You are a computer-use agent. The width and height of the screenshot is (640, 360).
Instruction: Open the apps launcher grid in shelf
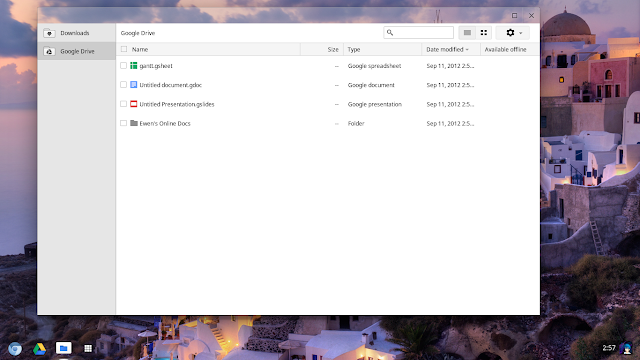[x=88, y=349]
